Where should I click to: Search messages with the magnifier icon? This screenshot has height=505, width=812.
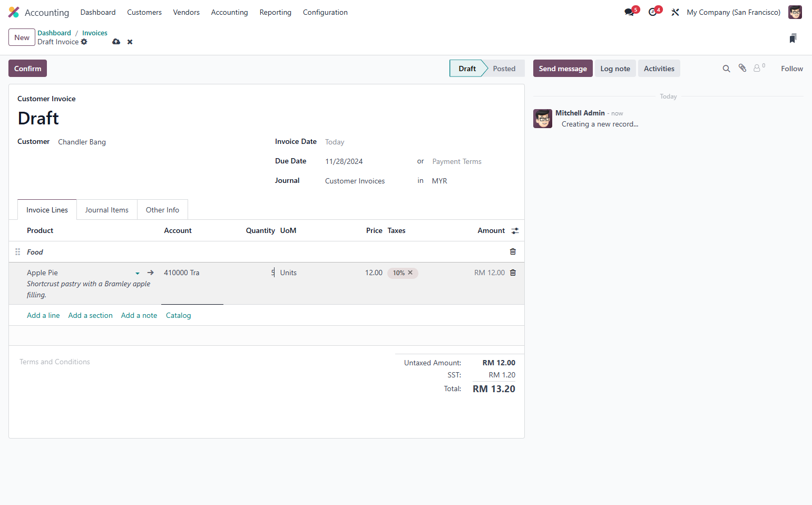tap(726, 69)
